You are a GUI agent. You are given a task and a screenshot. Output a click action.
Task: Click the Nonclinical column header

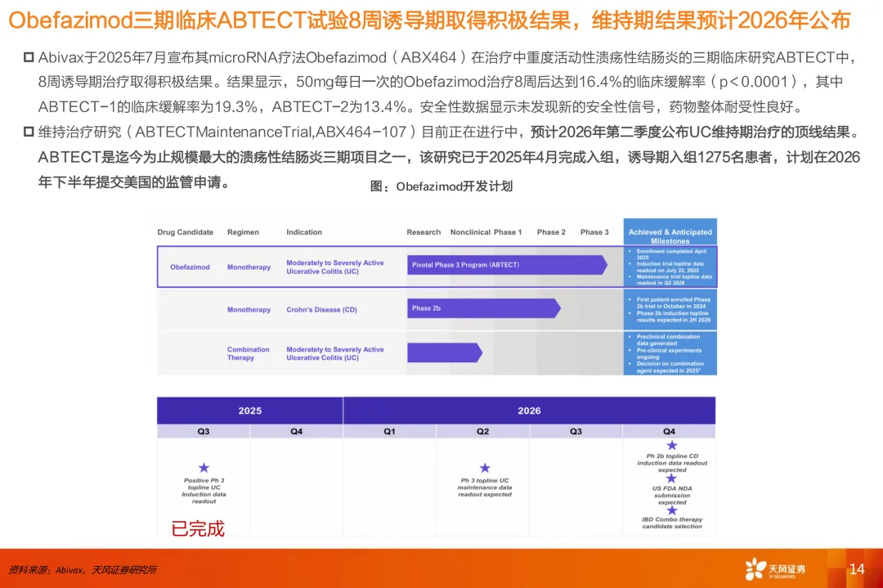tap(470, 232)
